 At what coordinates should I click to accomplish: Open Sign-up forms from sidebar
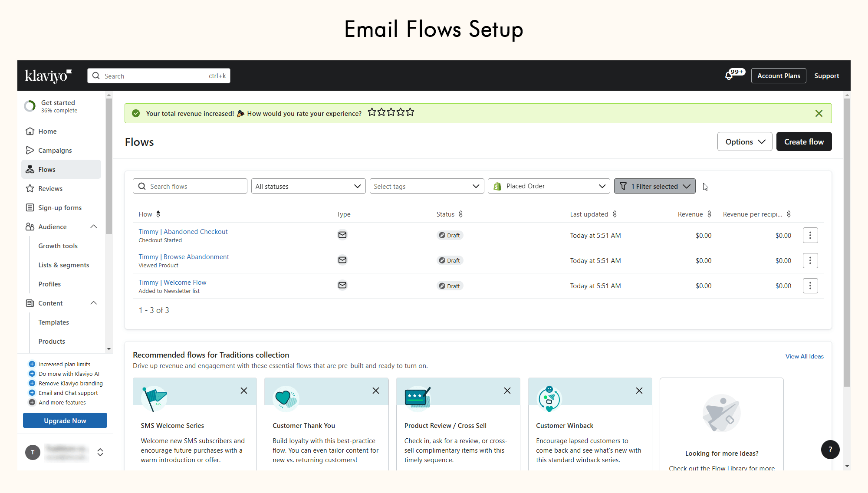(x=60, y=207)
